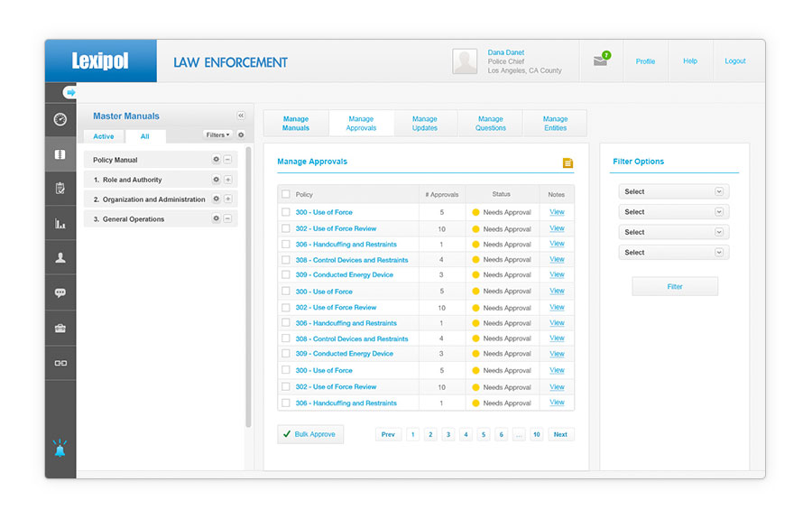
Task: Click the Bulk Approve button
Action: click(x=310, y=434)
